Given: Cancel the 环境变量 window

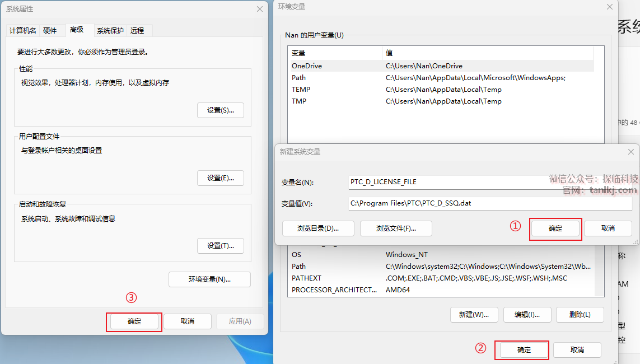Looking at the screenshot, I should 577,350.
